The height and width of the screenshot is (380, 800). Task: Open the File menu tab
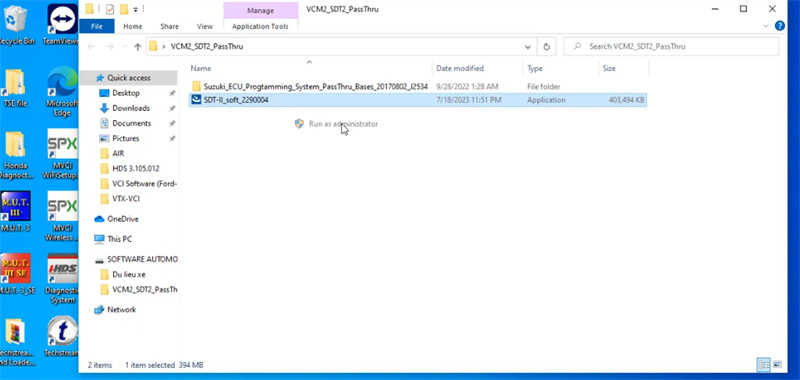97,27
